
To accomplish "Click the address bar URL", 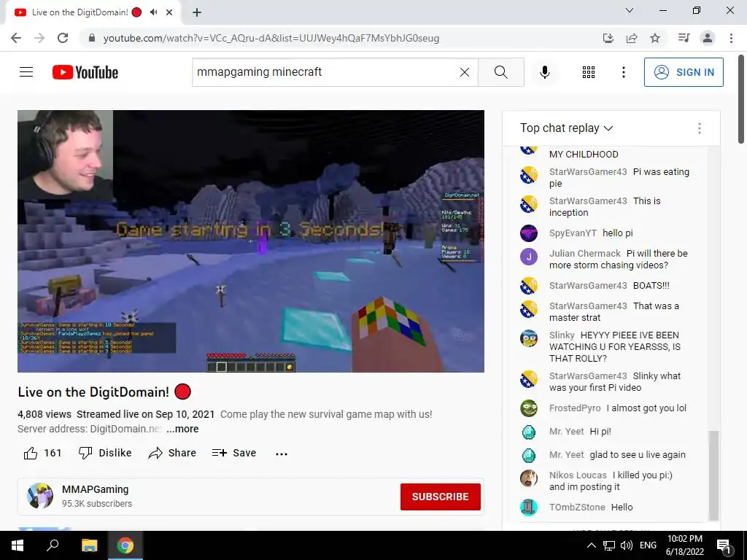I will (x=271, y=38).
